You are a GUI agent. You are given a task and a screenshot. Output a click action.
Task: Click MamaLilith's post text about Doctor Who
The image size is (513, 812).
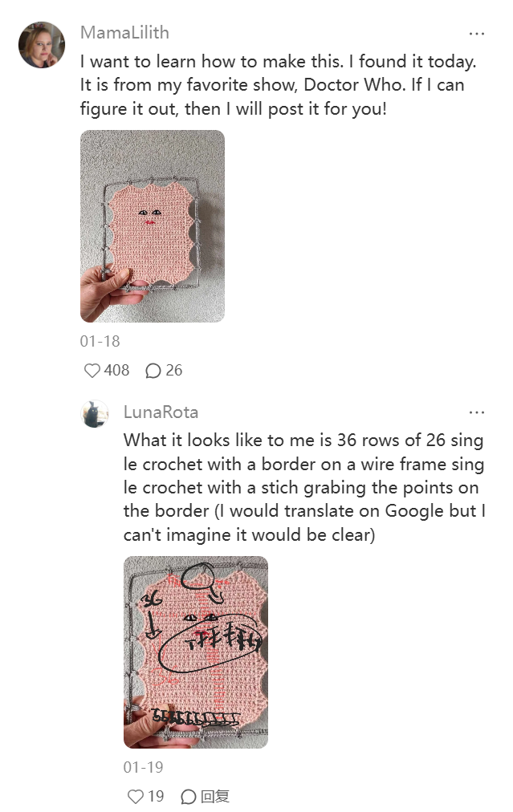[x=279, y=85]
